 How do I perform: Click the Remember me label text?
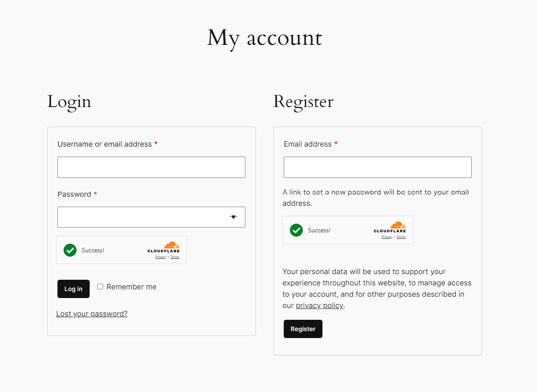(131, 287)
